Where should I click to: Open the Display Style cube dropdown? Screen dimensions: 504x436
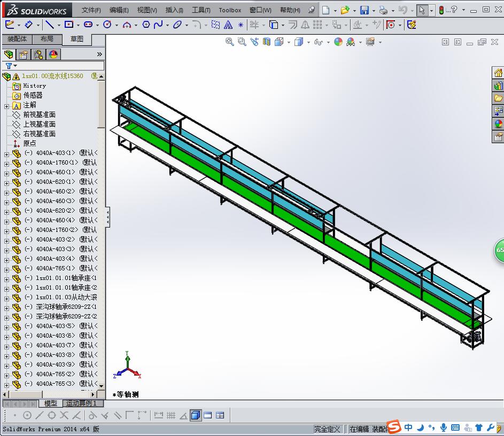click(x=308, y=42)
